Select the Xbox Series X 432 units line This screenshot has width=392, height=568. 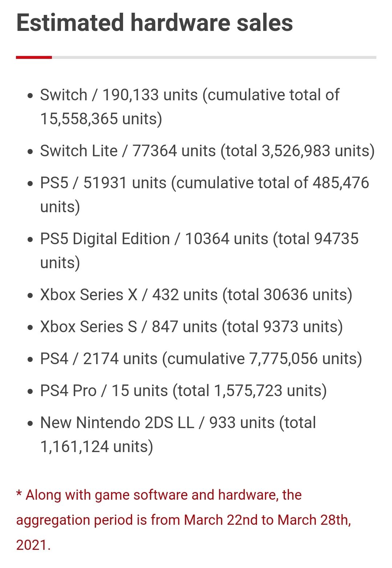click(x=196, y=295)
